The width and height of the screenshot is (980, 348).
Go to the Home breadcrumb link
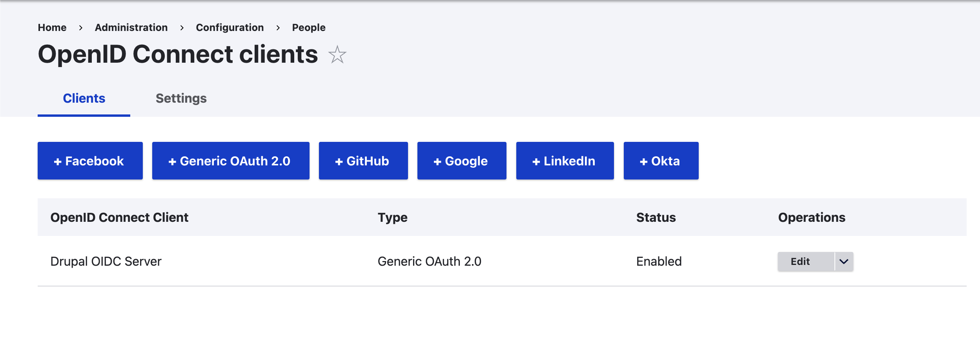[x=52, y=27]
